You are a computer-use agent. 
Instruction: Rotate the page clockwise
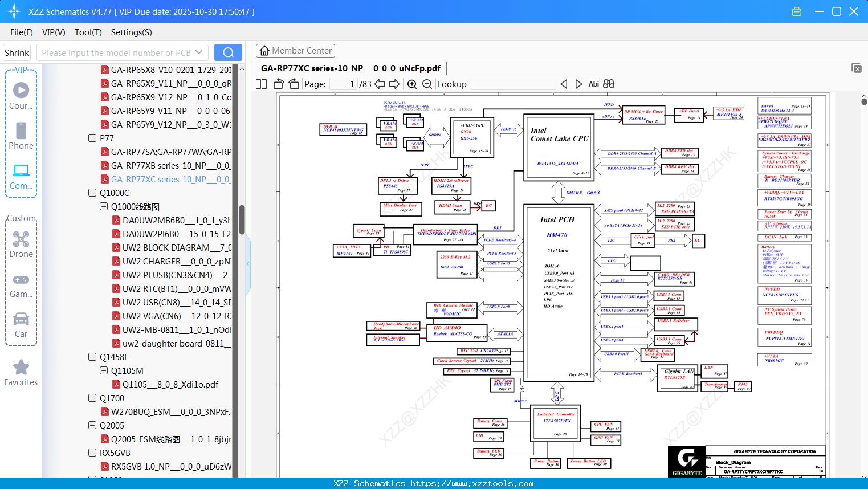click(x=294, y=84)
